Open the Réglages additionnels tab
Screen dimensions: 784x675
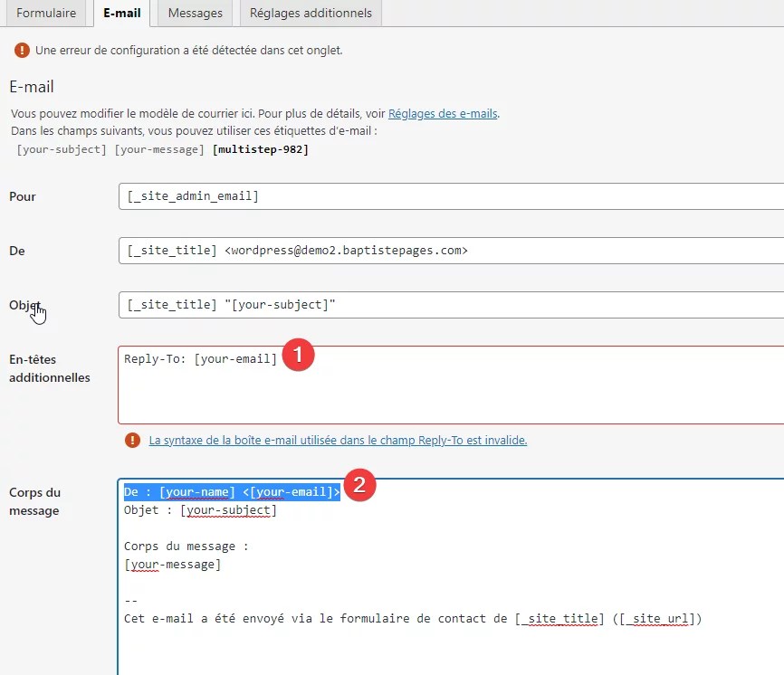(x=310, y=13)
